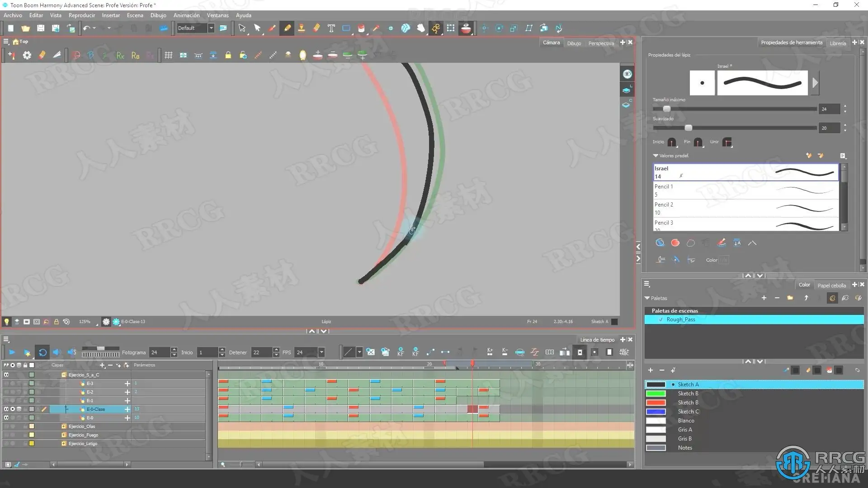Screen dimensions: 868x488
Task: Click the Sketch C blue color swatch
Action: [656, 412]
